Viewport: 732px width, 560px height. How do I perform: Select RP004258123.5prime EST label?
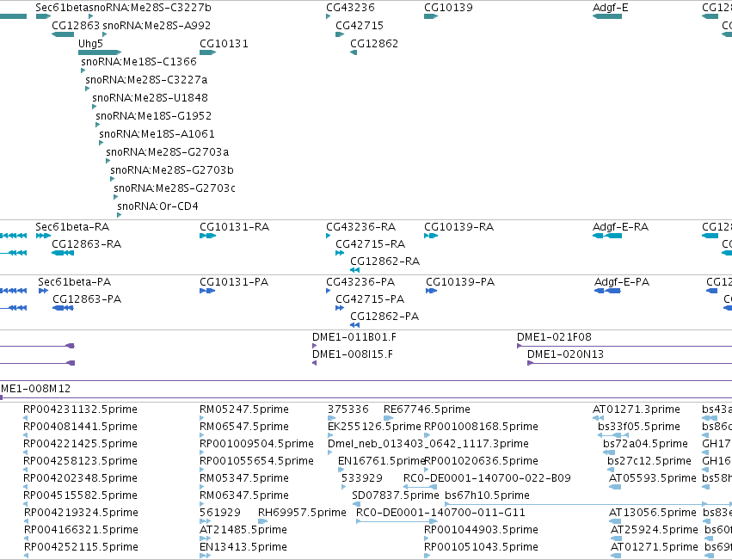80,461
